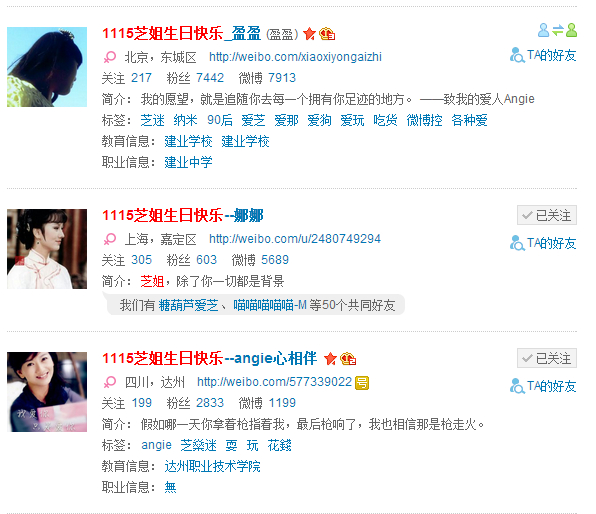Image resolution: width=596 pixels, height=514 pixels.
Task: Click the mutual-follow icon beside 盈盈's profile
Action: 558,30
